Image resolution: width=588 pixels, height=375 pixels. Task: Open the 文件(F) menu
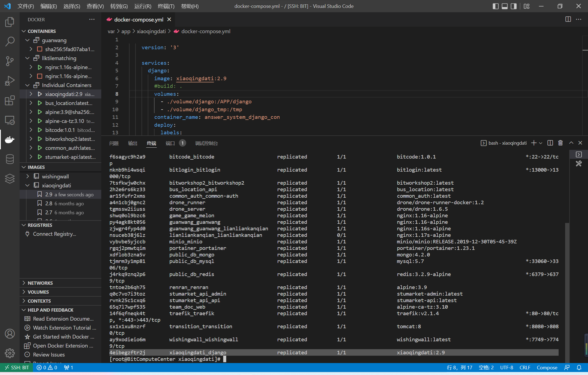[26, 6]
